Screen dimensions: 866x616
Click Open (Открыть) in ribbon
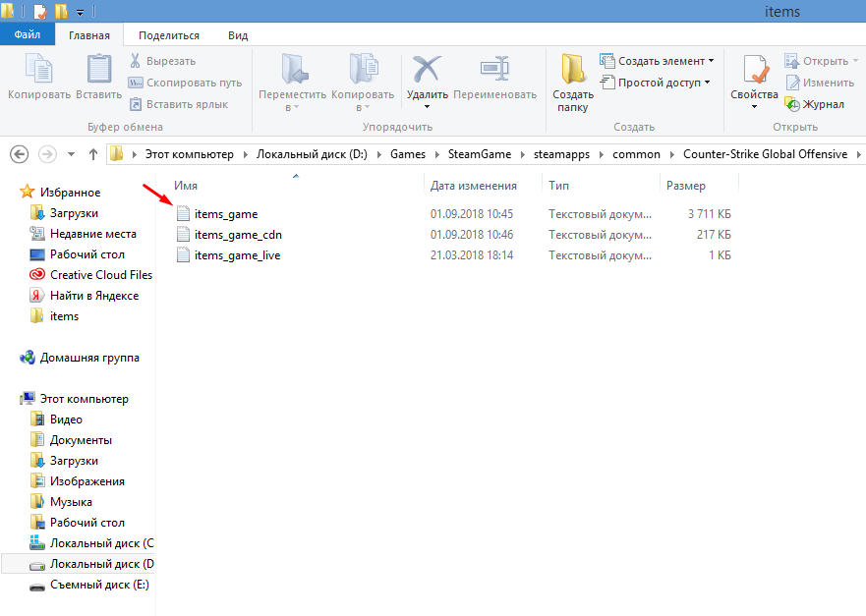point(821,61)
